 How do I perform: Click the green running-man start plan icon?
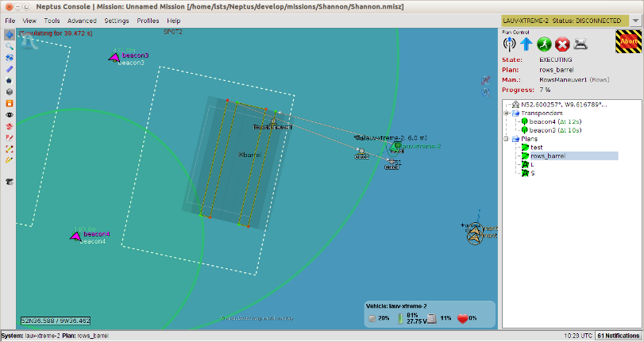point(545,45)
